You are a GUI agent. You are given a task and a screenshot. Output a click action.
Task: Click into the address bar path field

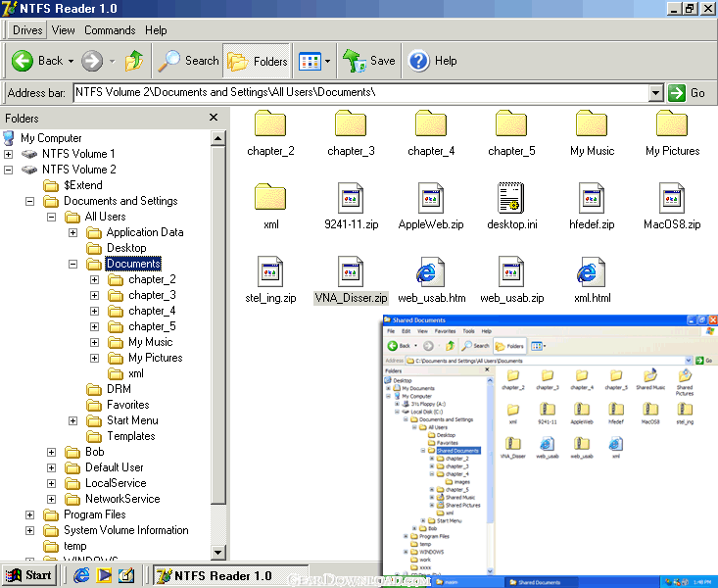[360, 93]
